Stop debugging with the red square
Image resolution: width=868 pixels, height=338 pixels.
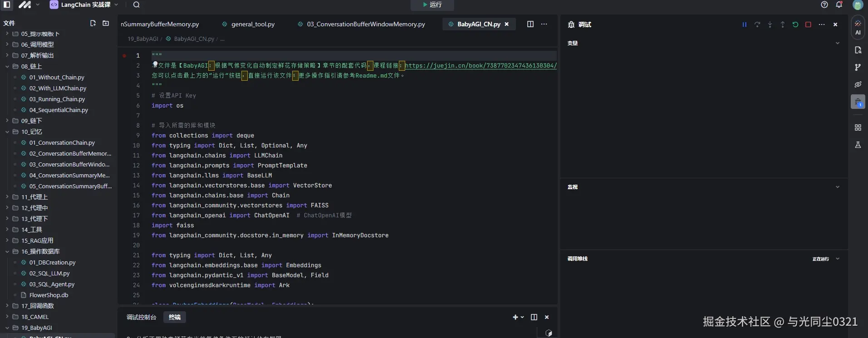click(808, 24)
